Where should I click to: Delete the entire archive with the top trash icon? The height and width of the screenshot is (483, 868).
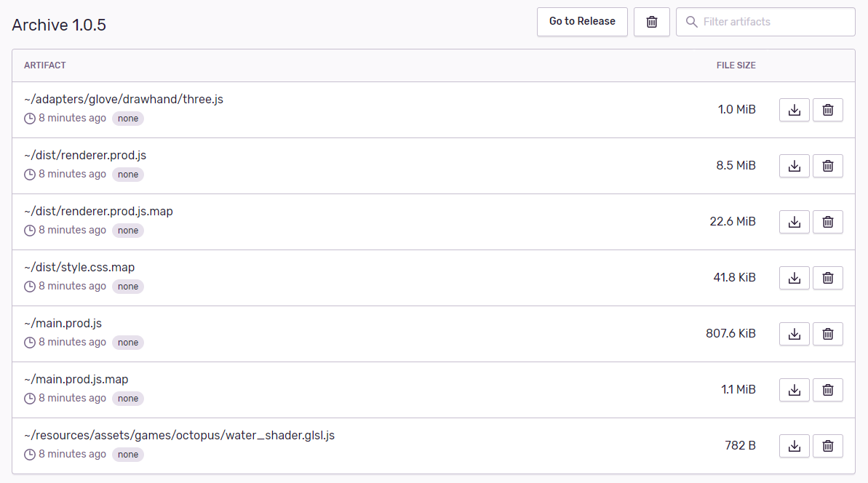click(651, 22)
